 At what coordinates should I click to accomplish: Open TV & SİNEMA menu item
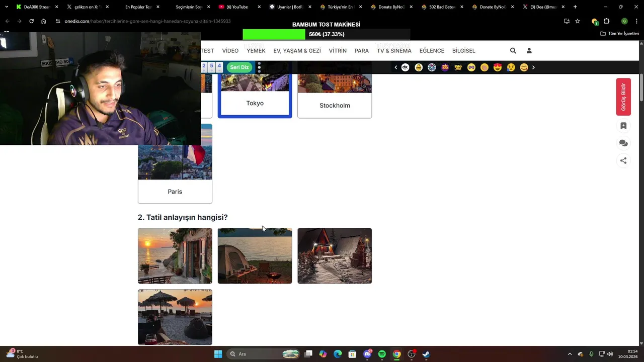tap(394, 51)
